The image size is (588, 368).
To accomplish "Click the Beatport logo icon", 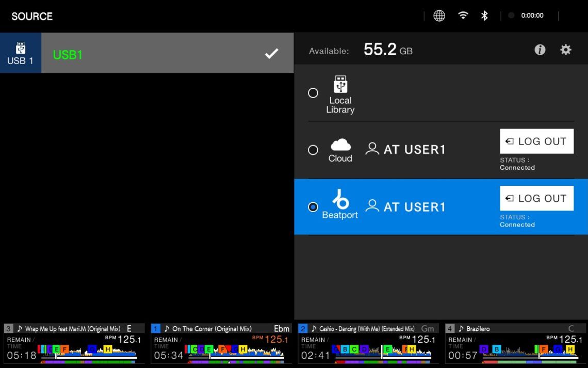I will (x=340, y=199).
